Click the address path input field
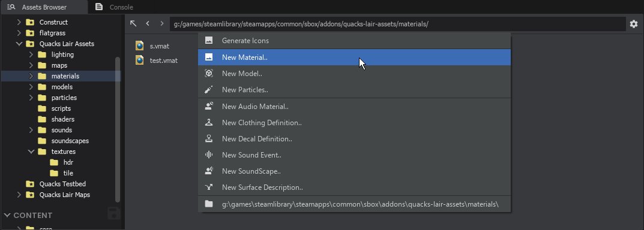Viewport: 644px width, 230px height. [397, 24]
